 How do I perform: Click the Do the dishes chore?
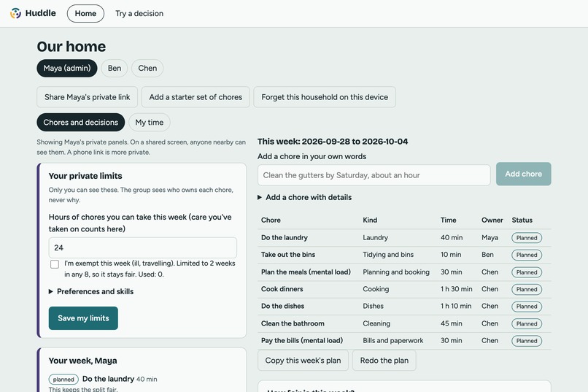point(282,306)
